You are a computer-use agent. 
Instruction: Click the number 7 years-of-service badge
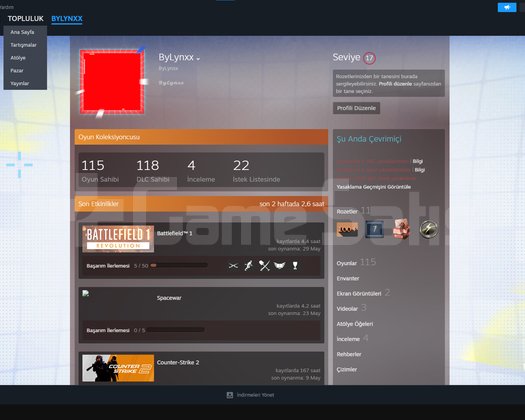point(374,229)
